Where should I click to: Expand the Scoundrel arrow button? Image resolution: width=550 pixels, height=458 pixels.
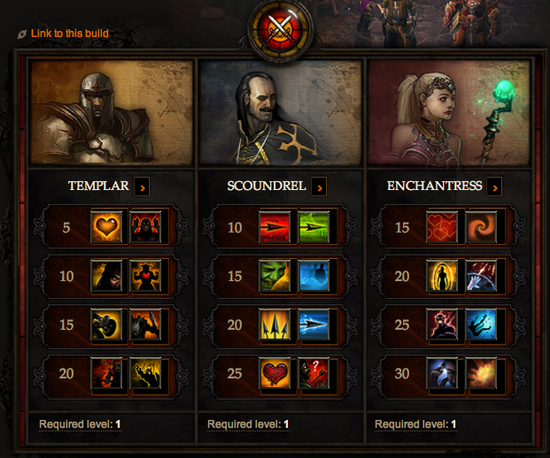click(319, 187)
